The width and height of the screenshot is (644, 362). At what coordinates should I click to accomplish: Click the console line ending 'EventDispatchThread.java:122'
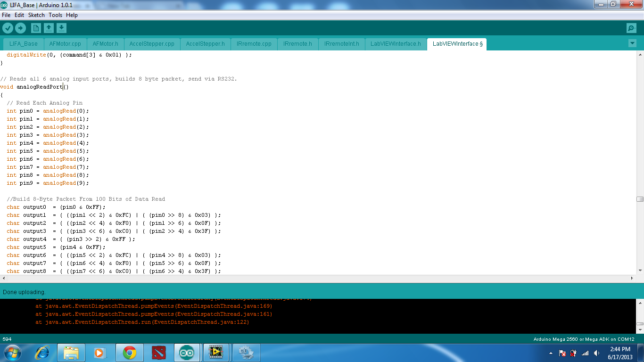coord(142,322)
